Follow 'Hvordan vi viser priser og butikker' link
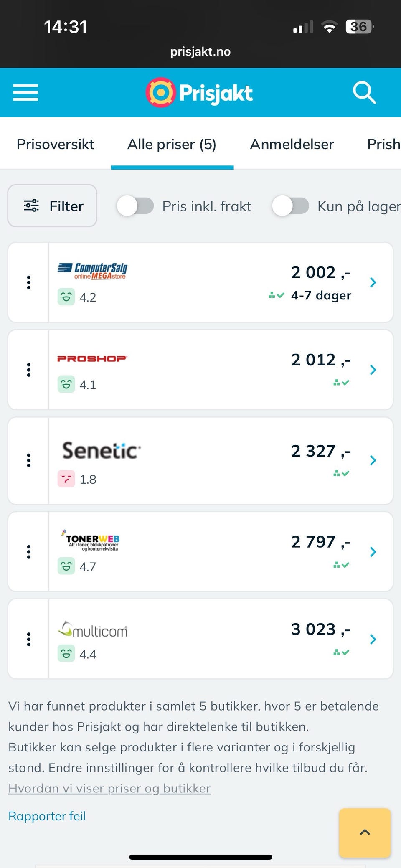This screenshot has width=401, height=868. point(109,788)
